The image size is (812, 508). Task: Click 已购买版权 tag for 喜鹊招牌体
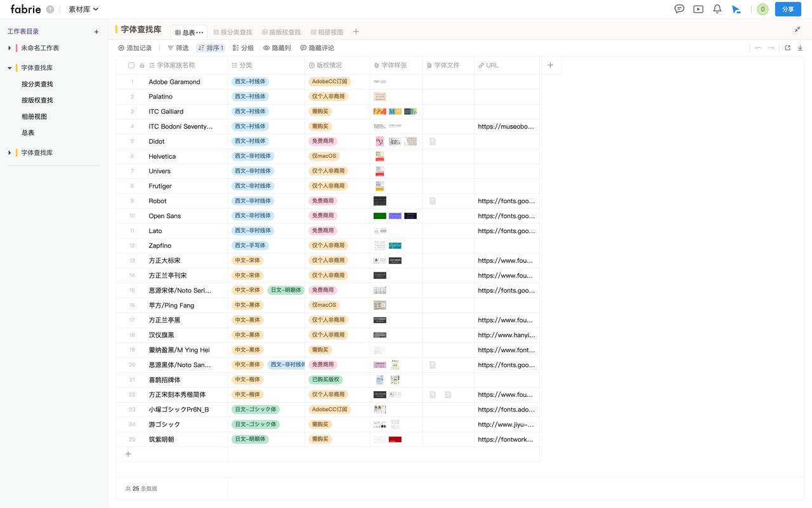click(326, 380)
